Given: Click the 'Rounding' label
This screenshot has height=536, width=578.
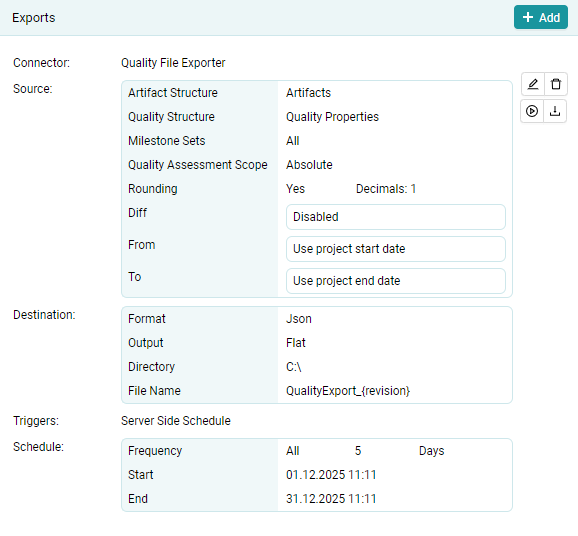Looking at the screenshot, I should pyautogui.click(x=153, y=189).
